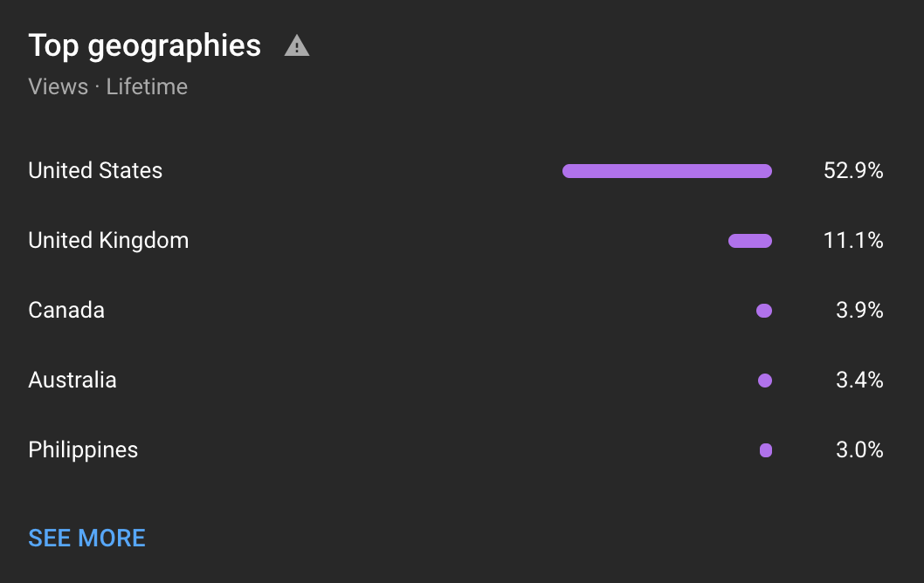Select the Australia row label

click(72, 380)
